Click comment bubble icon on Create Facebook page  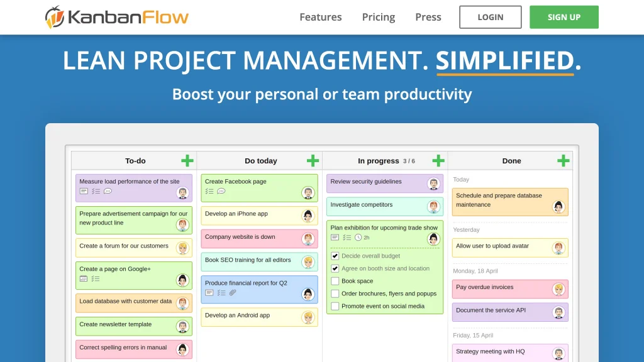pos(221,191)
